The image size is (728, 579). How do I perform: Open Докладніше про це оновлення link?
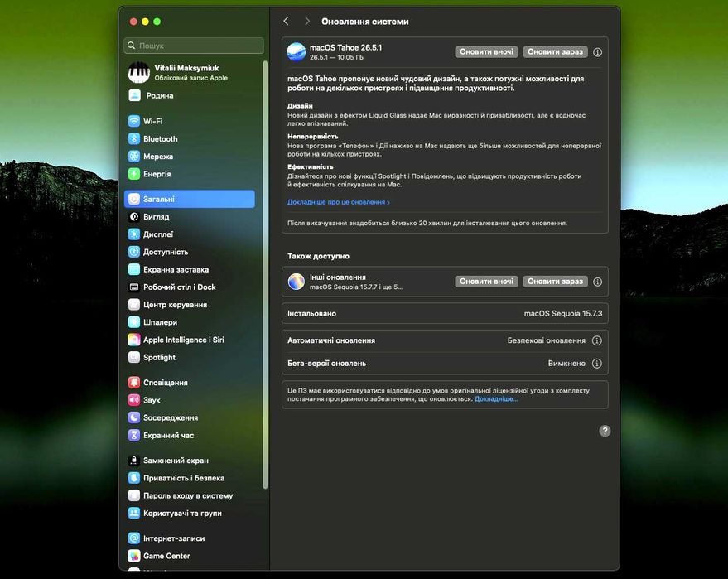click(x=339, y=202)
